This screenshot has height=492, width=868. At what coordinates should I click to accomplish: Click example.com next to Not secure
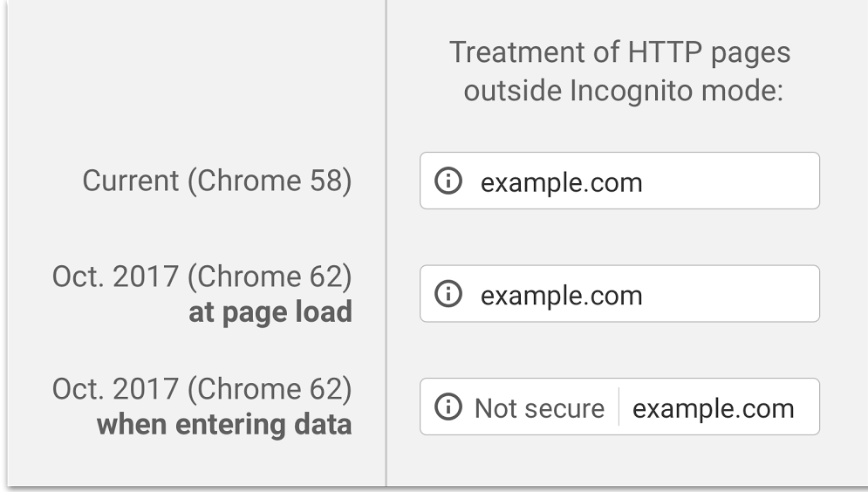(713, 408)
